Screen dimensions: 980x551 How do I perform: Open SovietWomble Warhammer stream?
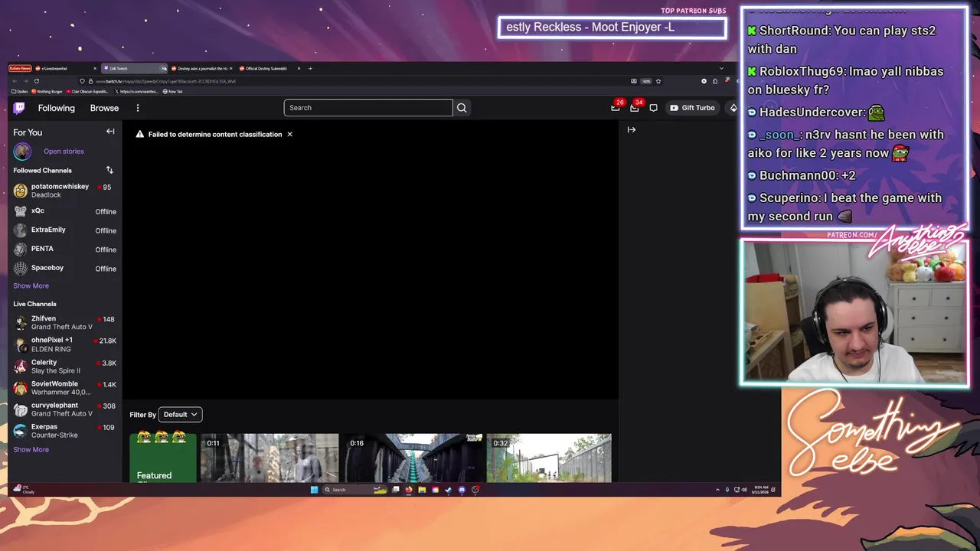(x=65, y=388)
